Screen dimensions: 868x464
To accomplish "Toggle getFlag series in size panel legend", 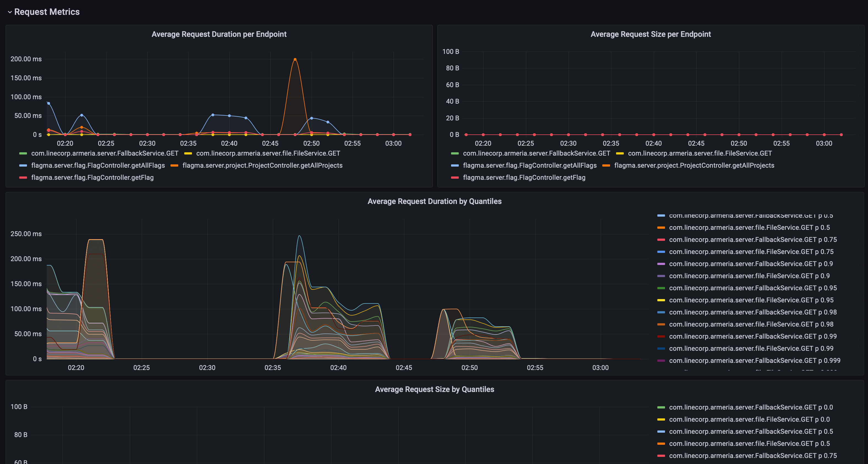I will point(524,178).
